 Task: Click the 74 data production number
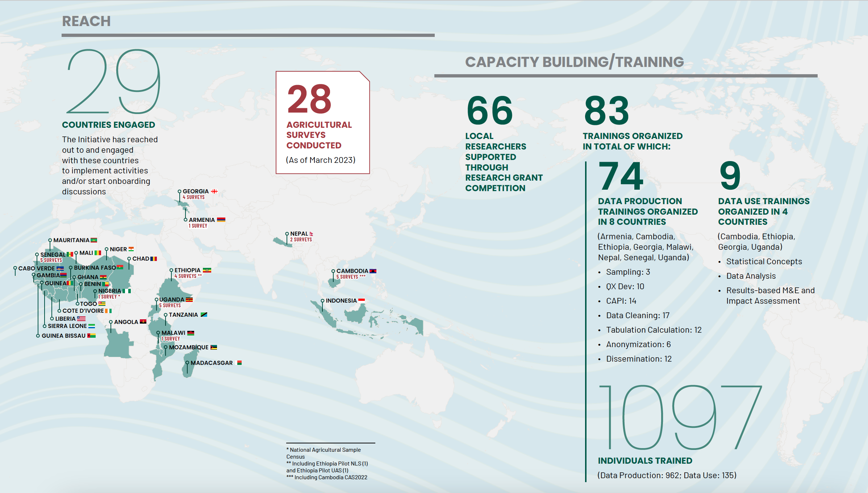(621, 176)
